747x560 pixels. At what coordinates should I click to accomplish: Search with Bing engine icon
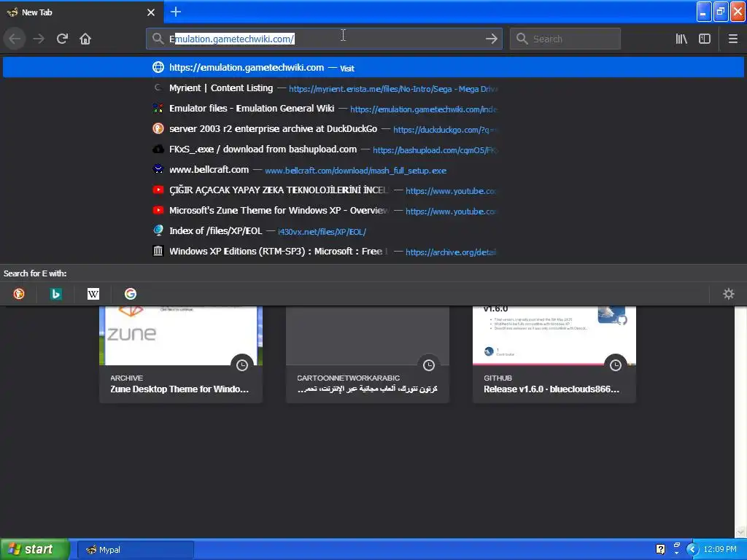point(55,294)
